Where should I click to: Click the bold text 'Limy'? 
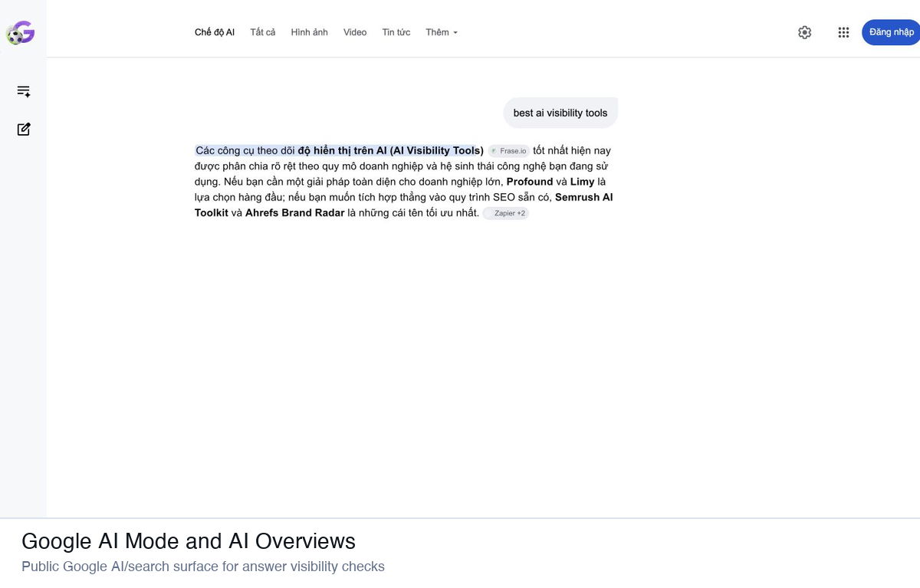583,182
